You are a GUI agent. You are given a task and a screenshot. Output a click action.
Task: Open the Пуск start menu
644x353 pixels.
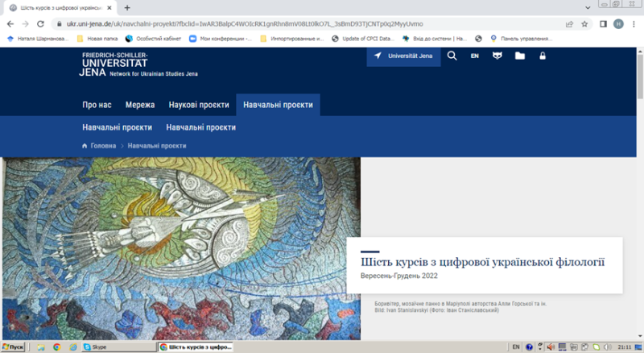(13, 347)
